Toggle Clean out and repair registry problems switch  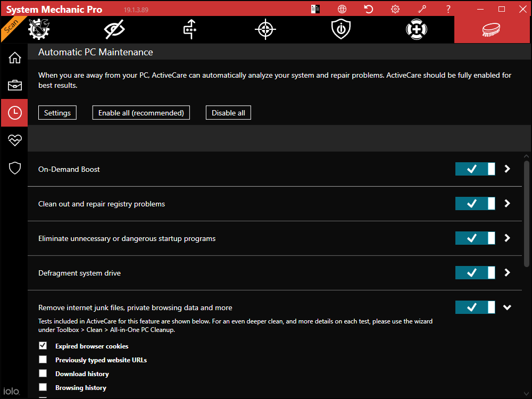(x=475, y=204)
